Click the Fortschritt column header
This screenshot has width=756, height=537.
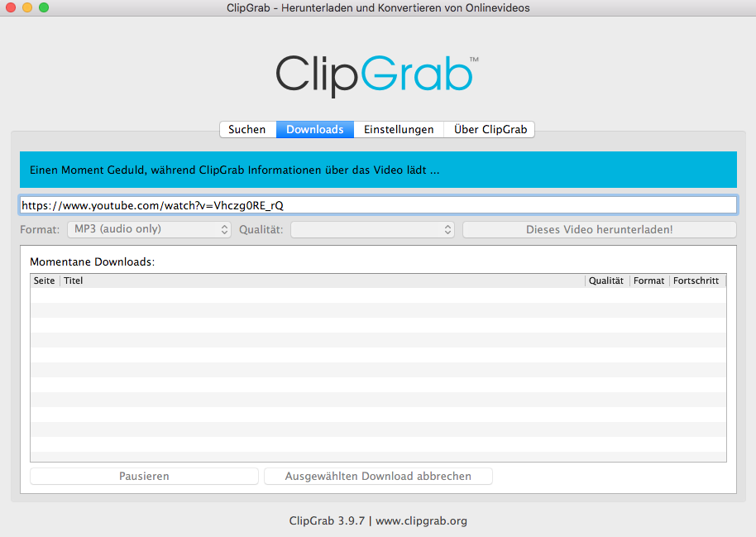[697, 280]
